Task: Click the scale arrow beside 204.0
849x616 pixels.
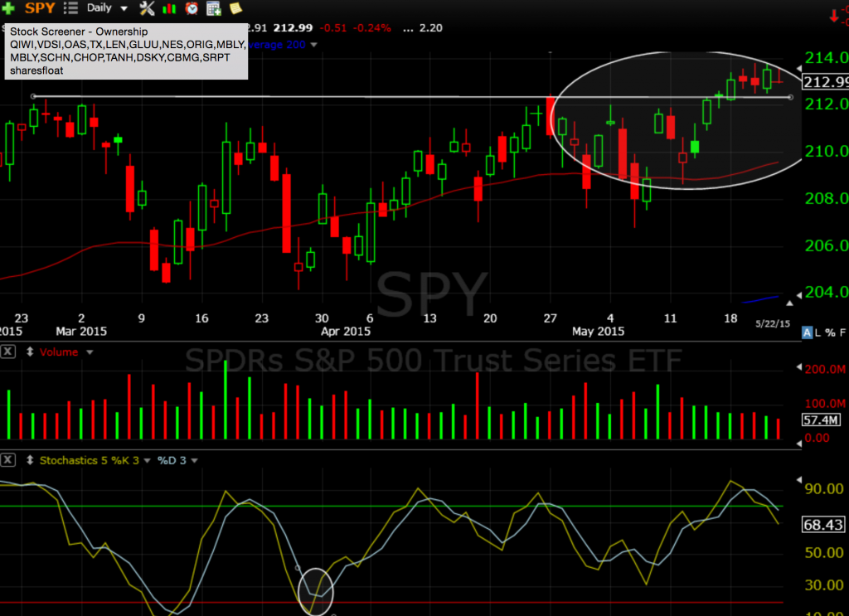Action: pos(798,295)
